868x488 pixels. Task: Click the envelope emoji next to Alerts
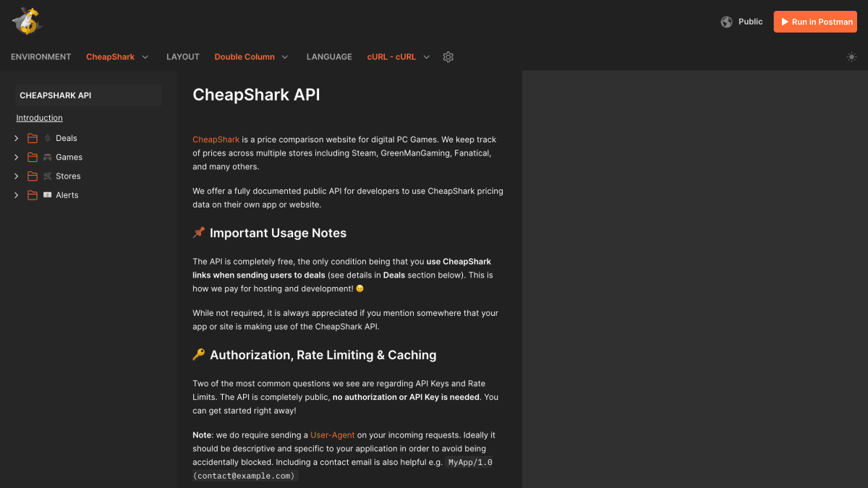48,195
